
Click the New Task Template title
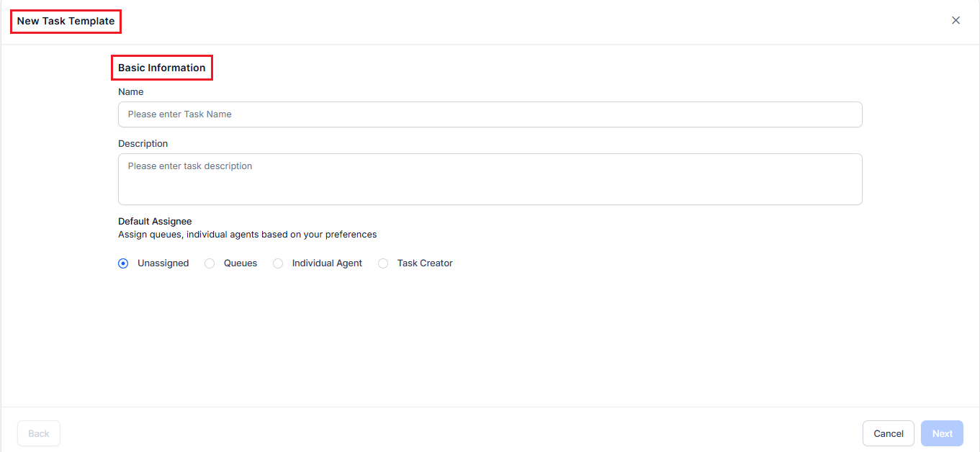tap(66, 21)
